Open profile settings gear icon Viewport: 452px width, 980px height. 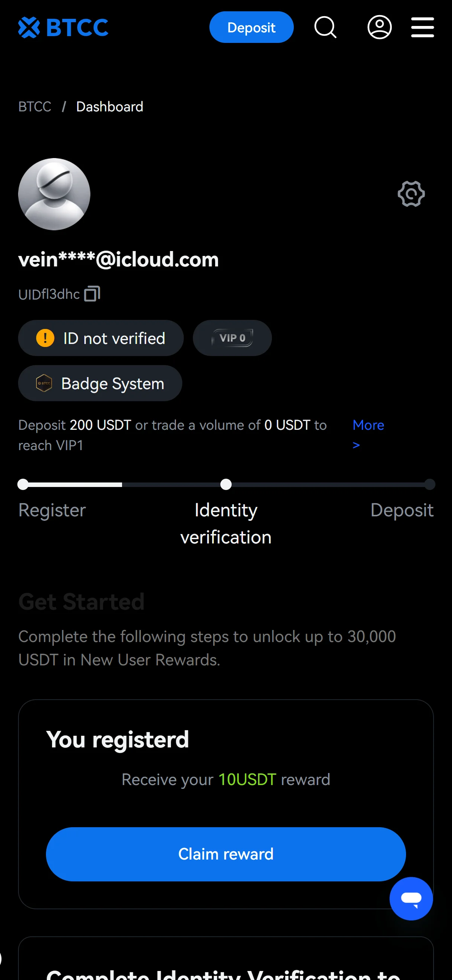[411, 194]
